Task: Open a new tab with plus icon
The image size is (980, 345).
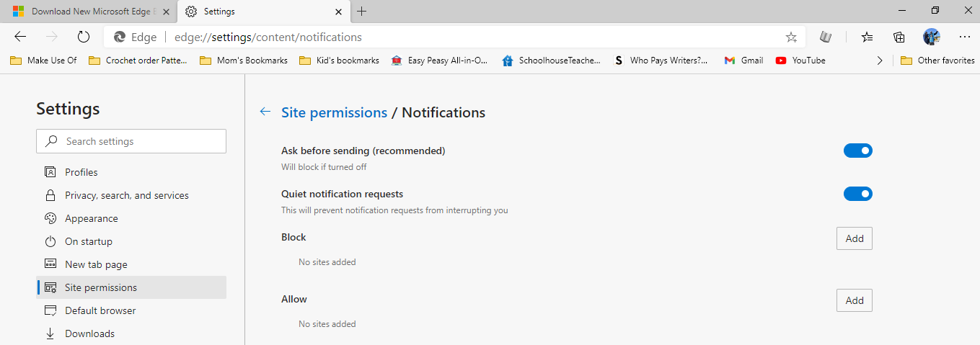Action: click(x=362, y=12)
